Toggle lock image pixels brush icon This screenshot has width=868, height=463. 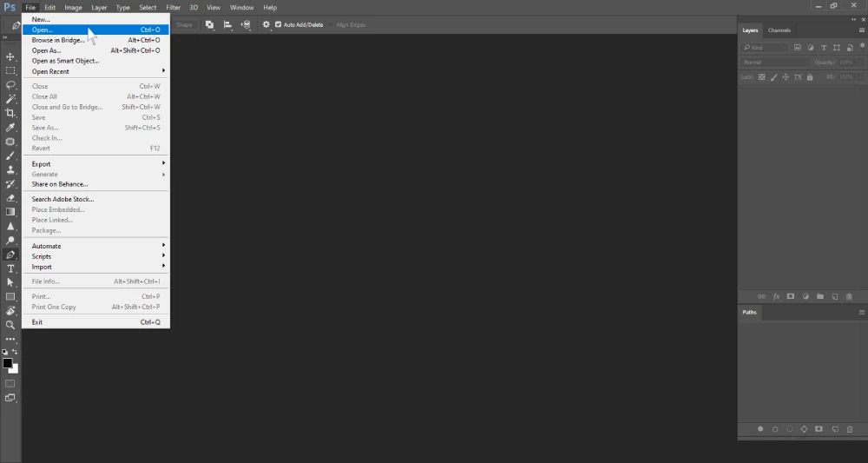(x=774, y=77)
